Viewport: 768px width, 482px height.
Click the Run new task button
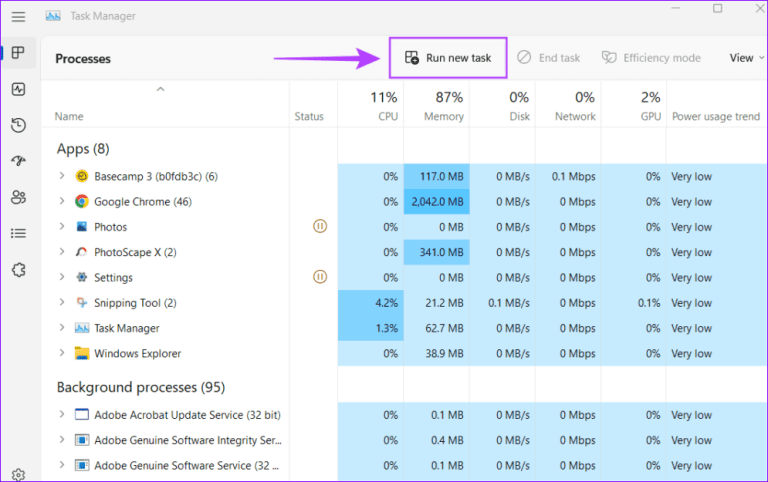448,58
